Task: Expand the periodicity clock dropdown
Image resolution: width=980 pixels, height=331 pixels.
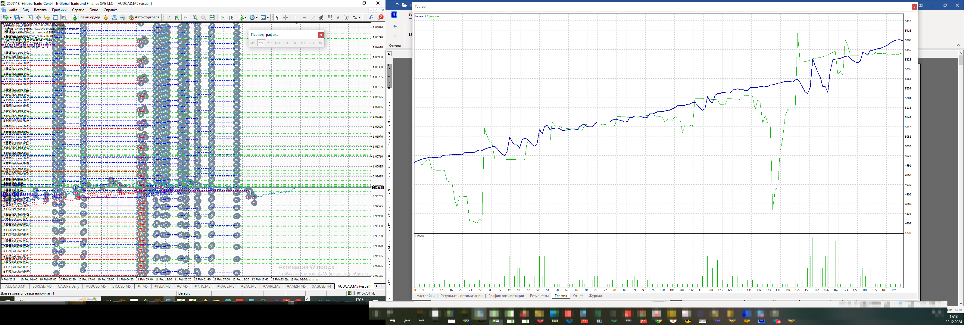Action: [257, 17]
